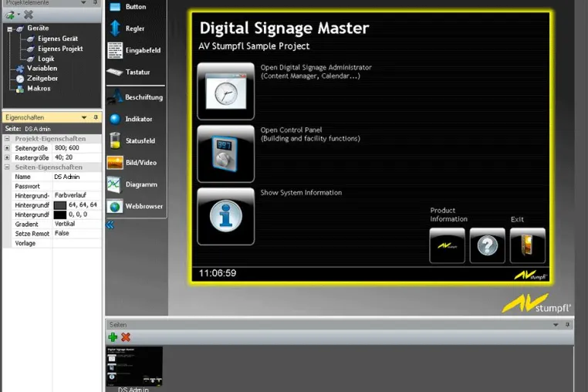
Task: Expand the Rastergröße property
Action: tap(7, 157)
